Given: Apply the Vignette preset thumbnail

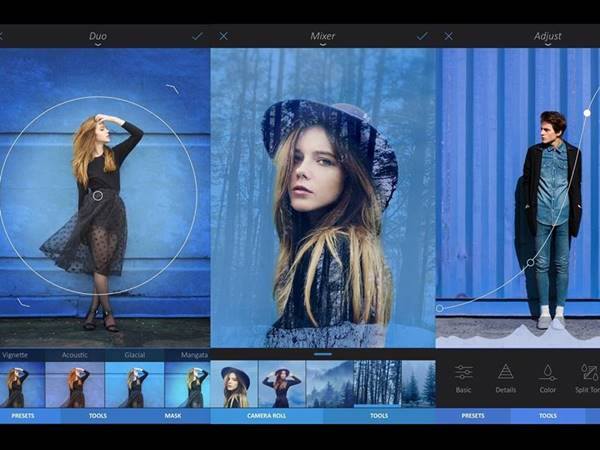Looking at the screenshot, I should point(16,384).
